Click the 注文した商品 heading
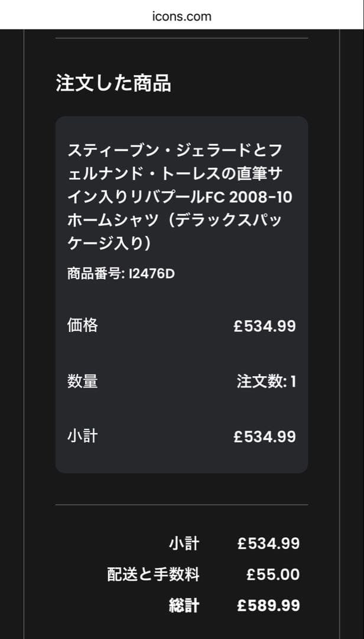364x639 pixels. (x=113, y=83)
